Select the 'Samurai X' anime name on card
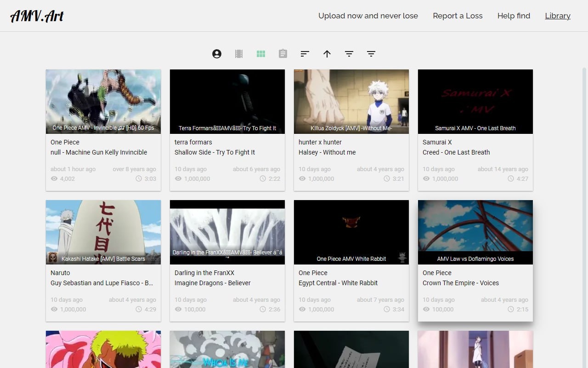This screenshot has width=588, height=368. click(x=437, y=142)
